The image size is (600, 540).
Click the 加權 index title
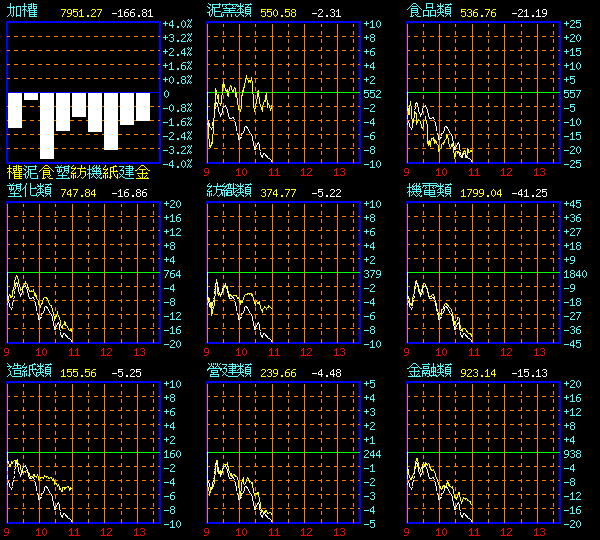coord(22,11)
